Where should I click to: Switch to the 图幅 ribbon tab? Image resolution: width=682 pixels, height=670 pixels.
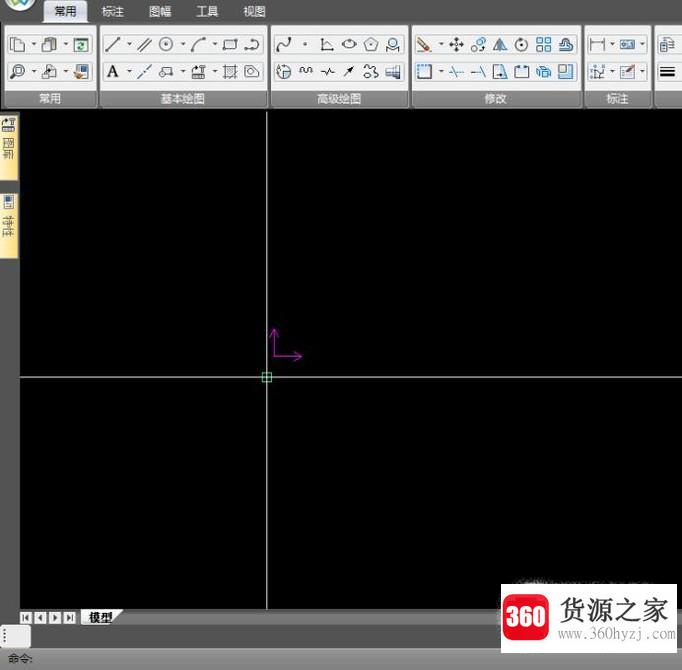tap(160, 12)
